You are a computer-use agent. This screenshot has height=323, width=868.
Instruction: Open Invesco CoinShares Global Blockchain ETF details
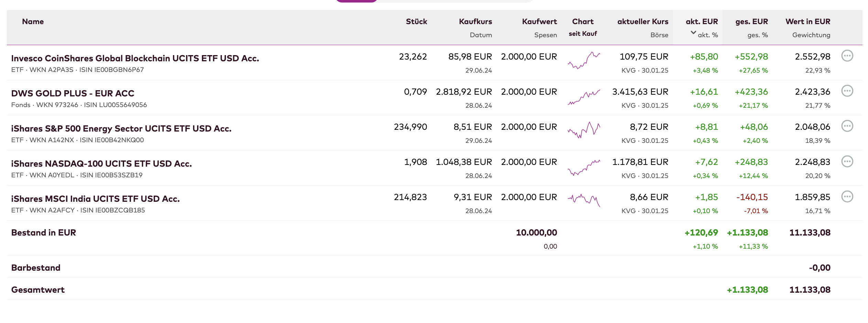[135, 58]
